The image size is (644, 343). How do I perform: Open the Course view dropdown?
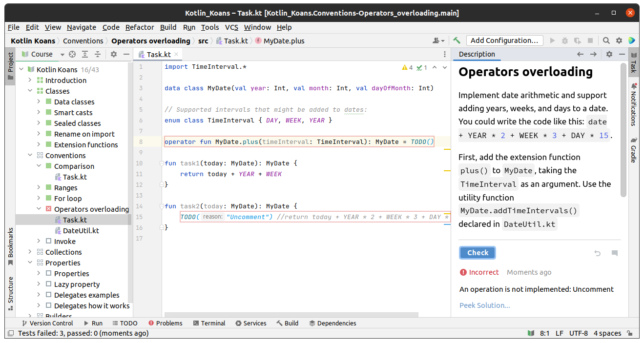click(x=62, y=54)
